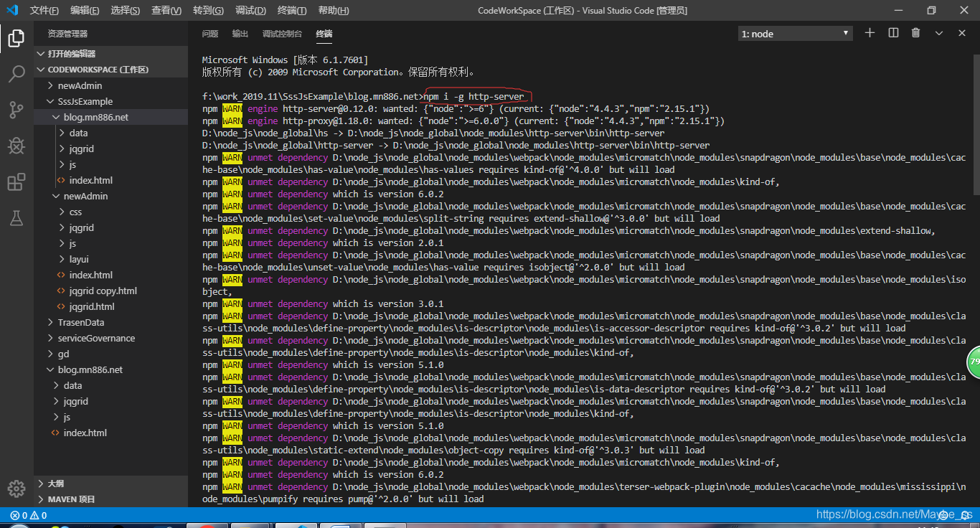Open the Source Control view icon
Screen dimensions: 980x528
17,110
